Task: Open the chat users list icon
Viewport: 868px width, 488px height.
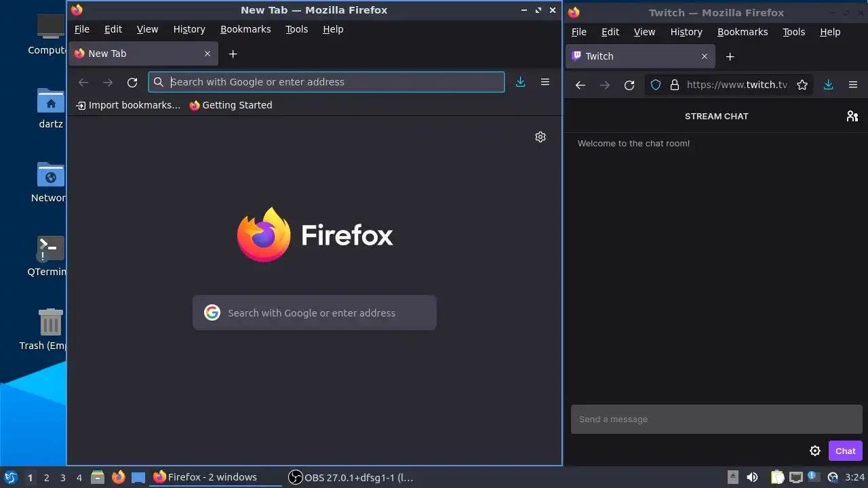Action: [852, 116]
